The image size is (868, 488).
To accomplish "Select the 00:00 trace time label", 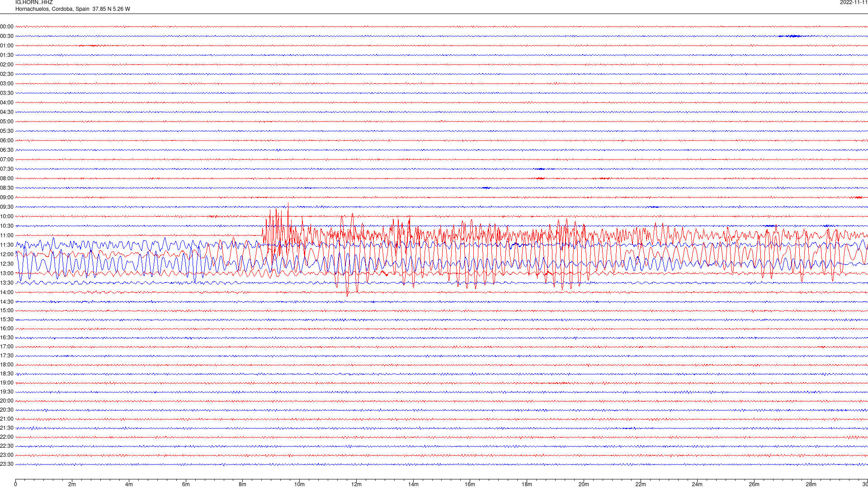I will click(7, 27).
